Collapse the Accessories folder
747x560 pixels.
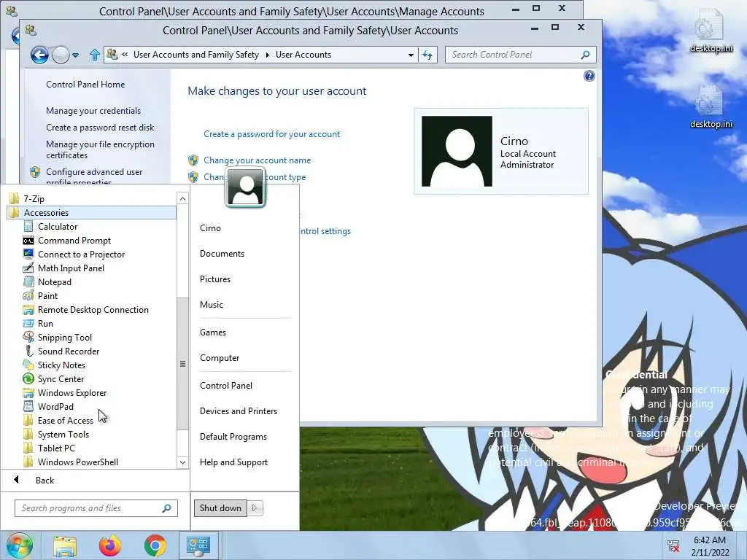[x=91, y=212]
